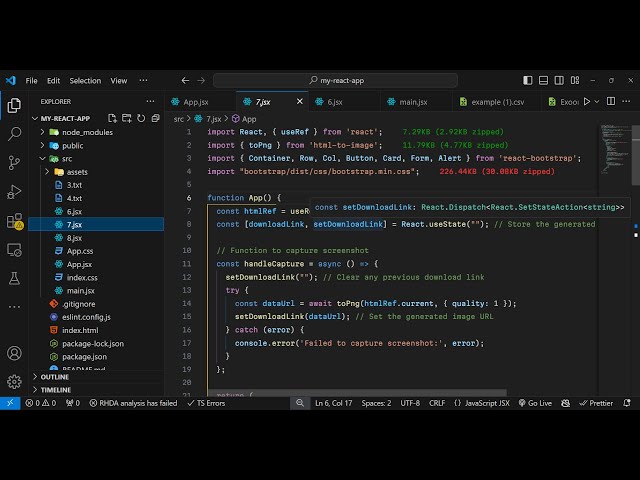Open the Run and Debug view
Image resolution: width=640 pixels, height=480 pixels.
coord(14,191)
